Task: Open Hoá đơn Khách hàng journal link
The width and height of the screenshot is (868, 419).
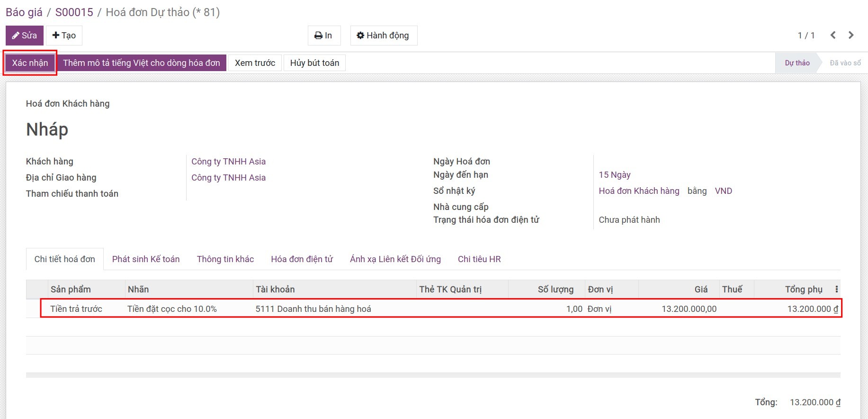Action: [639, 191]
